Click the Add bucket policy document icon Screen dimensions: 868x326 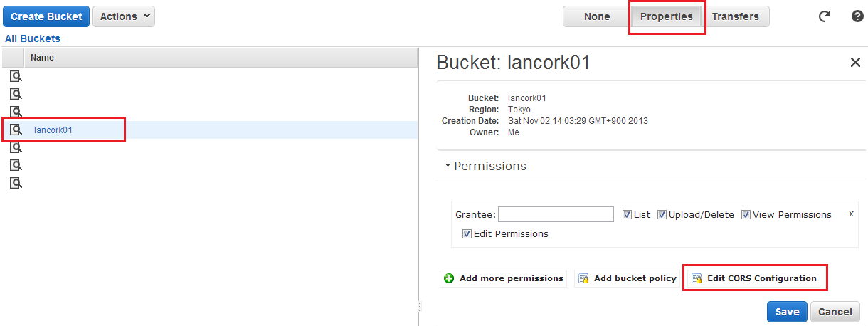coord(583,278)
